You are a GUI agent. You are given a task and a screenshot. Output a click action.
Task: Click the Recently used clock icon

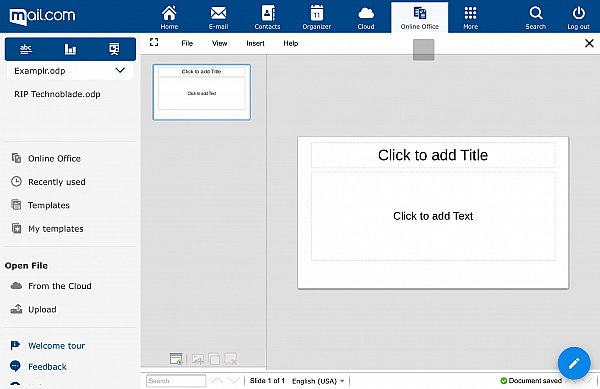point(16,181)
